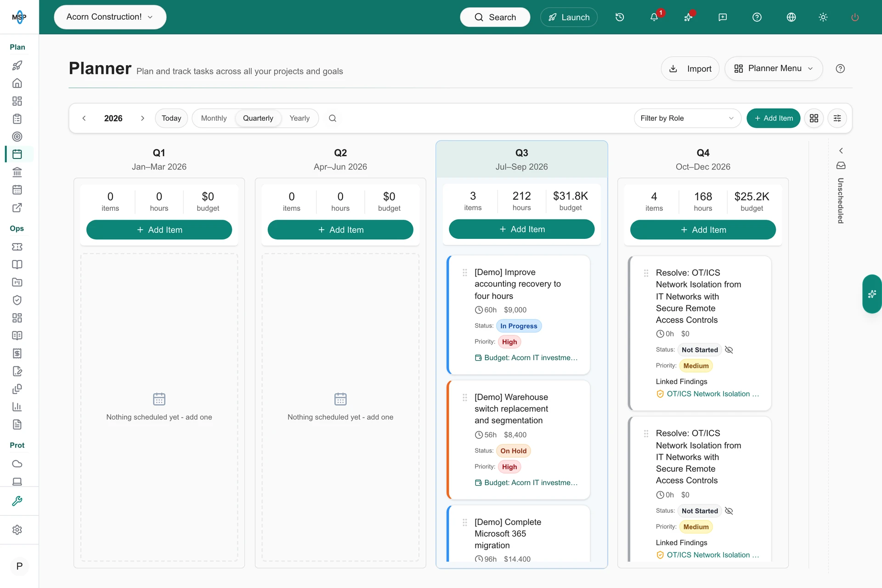Expand the Planner Menu dropdown

774,68
